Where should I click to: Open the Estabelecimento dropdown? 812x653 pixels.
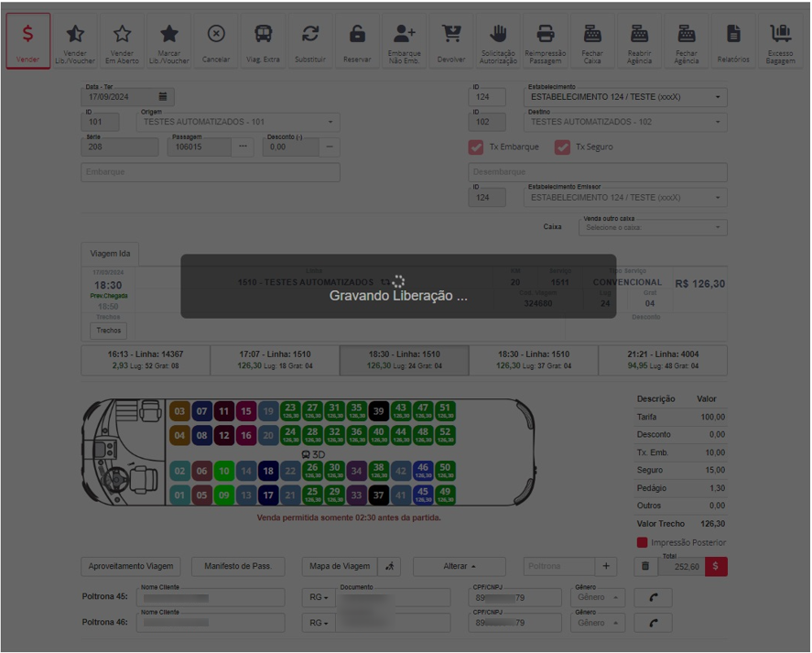tap(625, 97)
